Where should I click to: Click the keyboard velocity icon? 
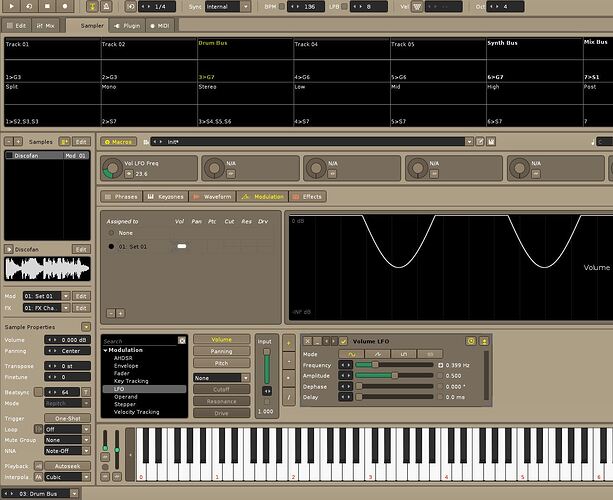tap(417, 7)
